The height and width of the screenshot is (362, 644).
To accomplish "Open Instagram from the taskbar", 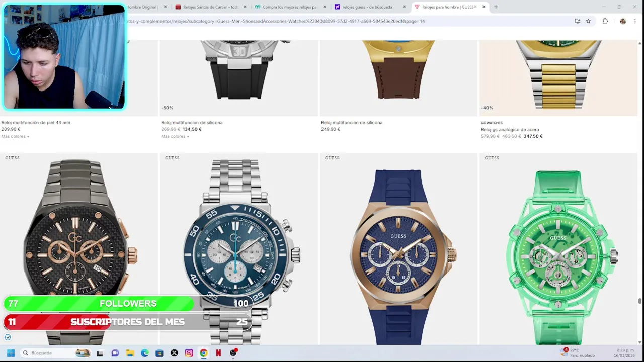I will coord(189,353).
